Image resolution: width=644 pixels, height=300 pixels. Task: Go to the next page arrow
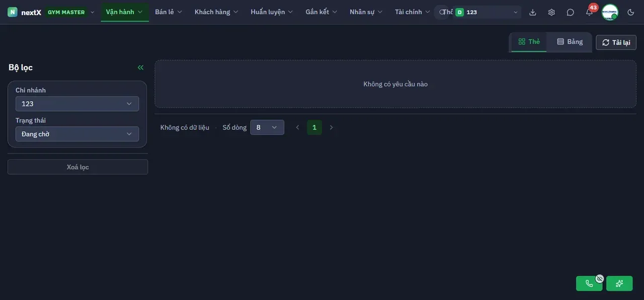click(x=331, y=127)
